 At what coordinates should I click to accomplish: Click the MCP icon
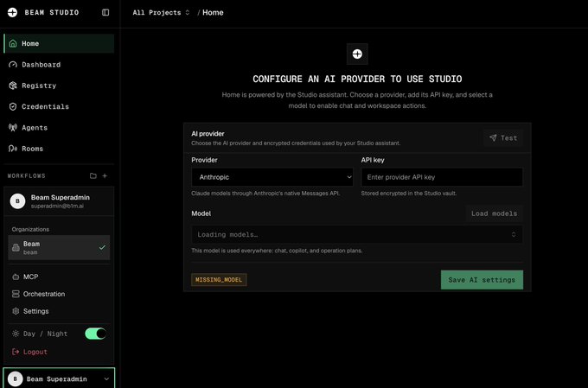point(16,277)
